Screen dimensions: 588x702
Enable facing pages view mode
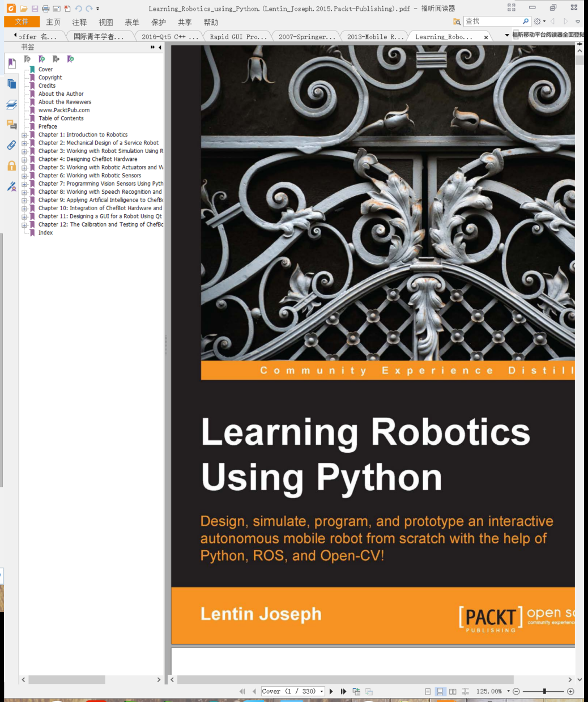pyautogui.click(x=453, y=691)
